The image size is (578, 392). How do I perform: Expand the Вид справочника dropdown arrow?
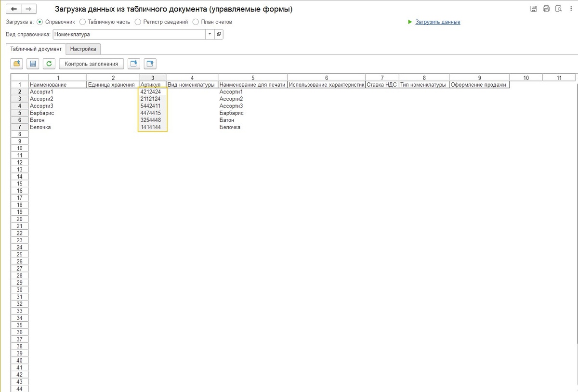pos(210,34)
